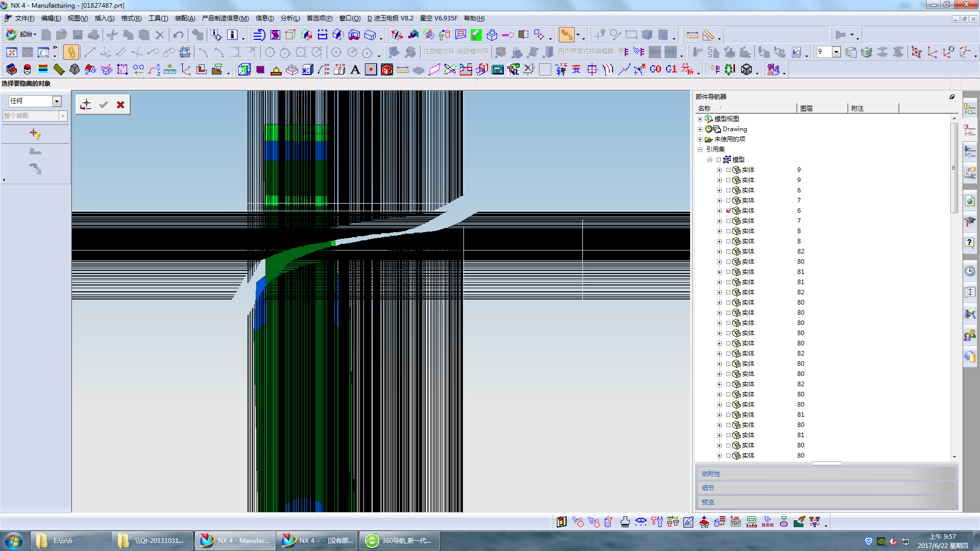This screenshot has width=980, height=551.
Task: Expand the 依附性 panel section
Action: 826,474
